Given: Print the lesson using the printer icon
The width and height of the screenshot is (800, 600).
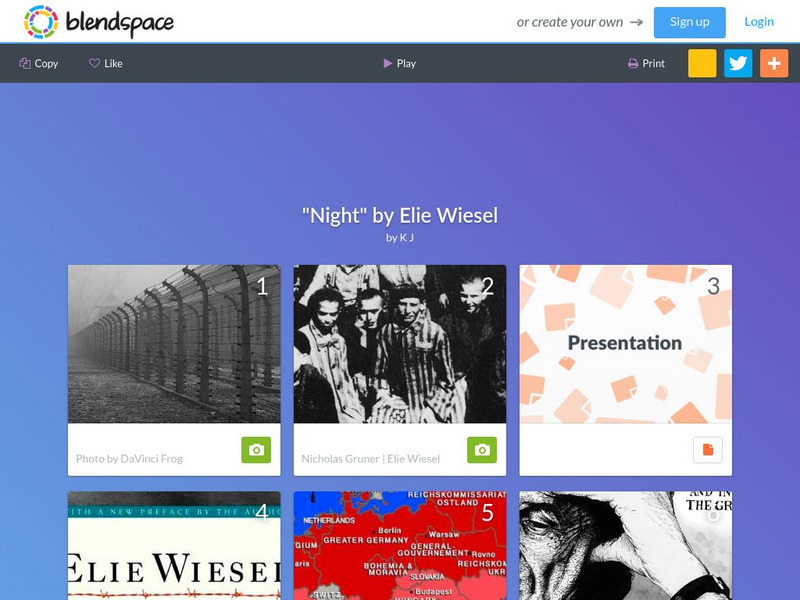Looking at the screenshot, I should coord(633,63).
